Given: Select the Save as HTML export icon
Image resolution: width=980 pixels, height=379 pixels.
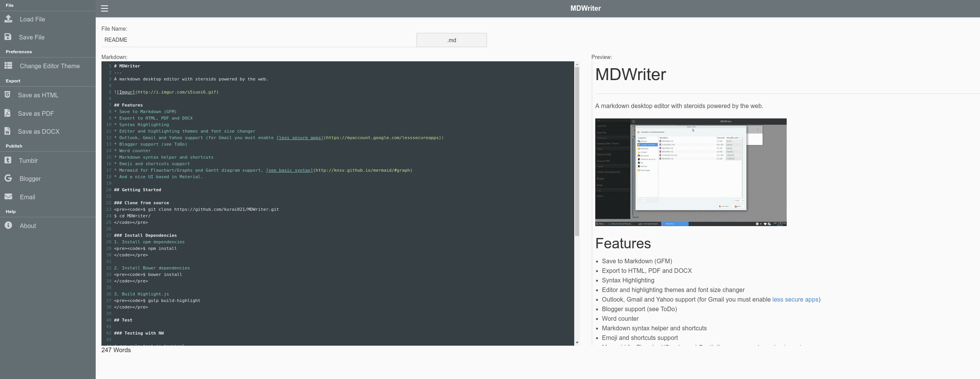Looking at the screenshot, I should (x=7, y=95).
